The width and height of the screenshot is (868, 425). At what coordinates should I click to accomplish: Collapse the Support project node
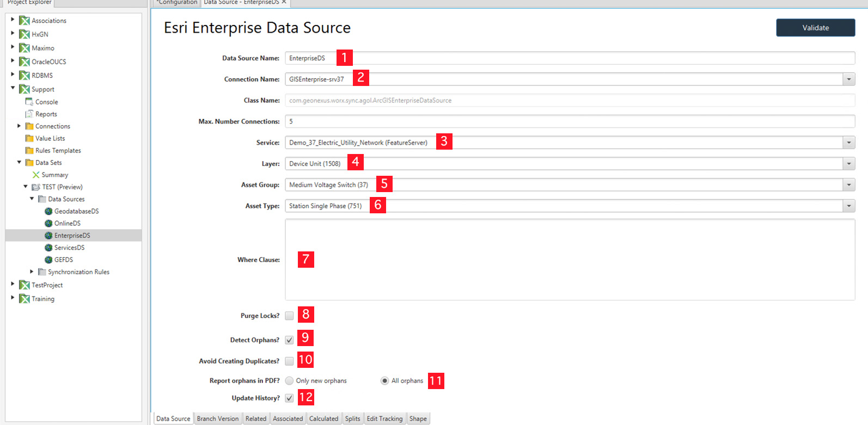tap(13, 88)
